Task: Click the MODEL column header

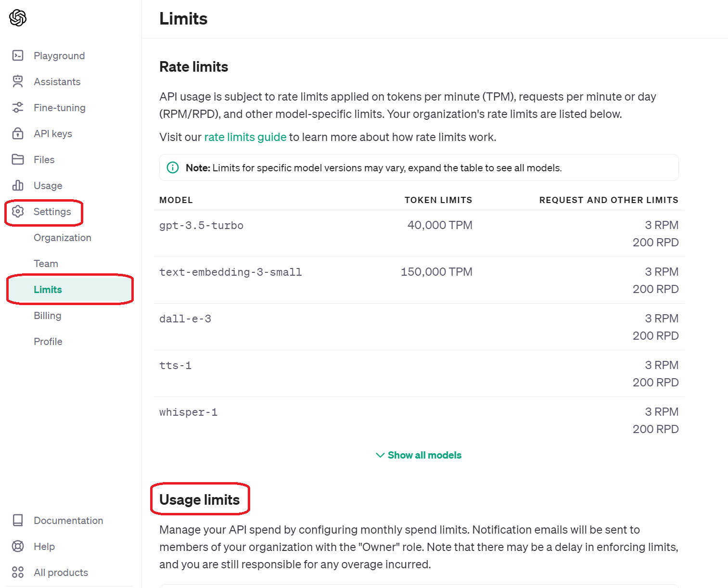Action: [176, 200]
